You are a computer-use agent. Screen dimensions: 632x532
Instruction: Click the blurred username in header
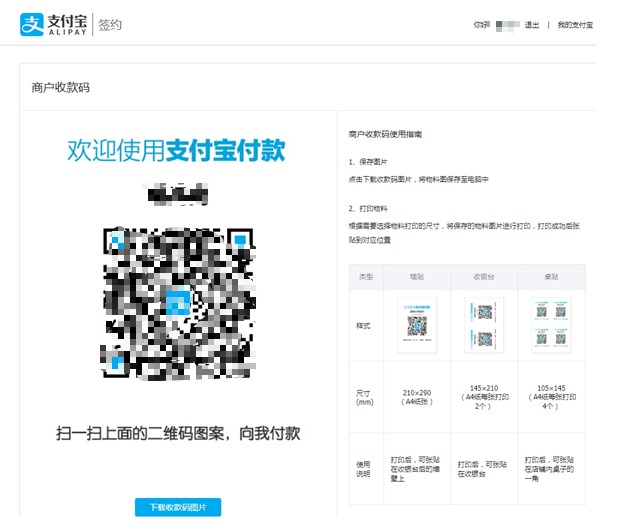click(x=507, y=25)
